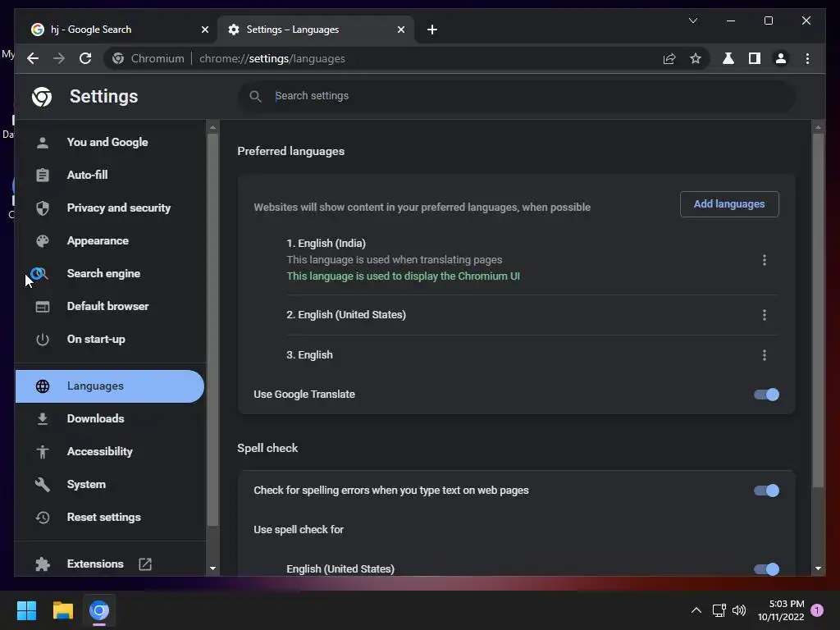
Task: Click the magnifier icon in Search settings
Action: coord(256,96)
